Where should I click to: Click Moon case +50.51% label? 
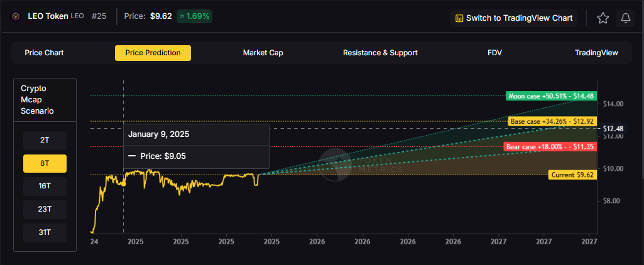coord(551,97)
